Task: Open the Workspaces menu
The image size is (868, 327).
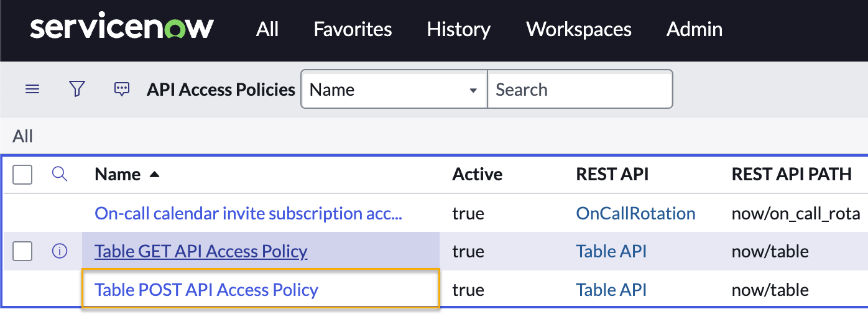Action: [578, 29]
